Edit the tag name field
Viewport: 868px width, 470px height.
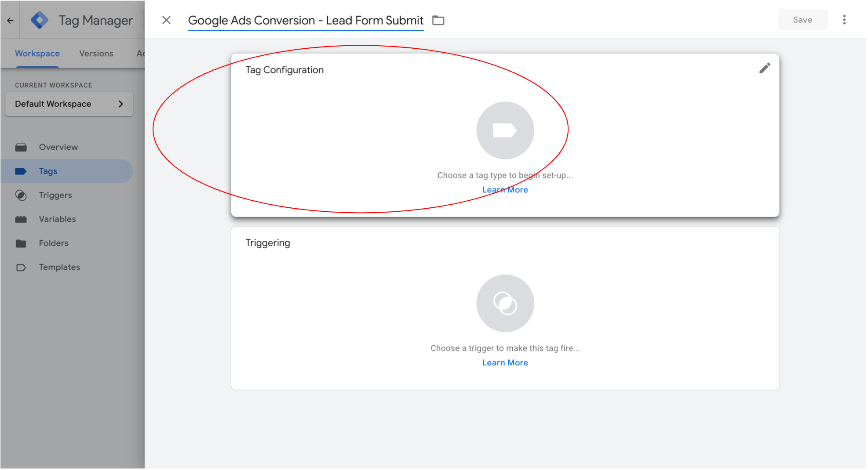306,21
